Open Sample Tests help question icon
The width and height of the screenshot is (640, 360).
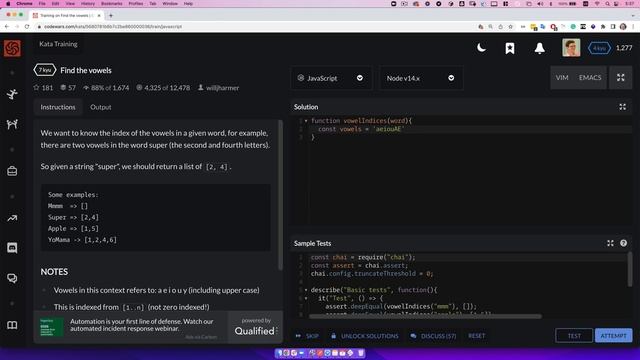coord(623,243)
